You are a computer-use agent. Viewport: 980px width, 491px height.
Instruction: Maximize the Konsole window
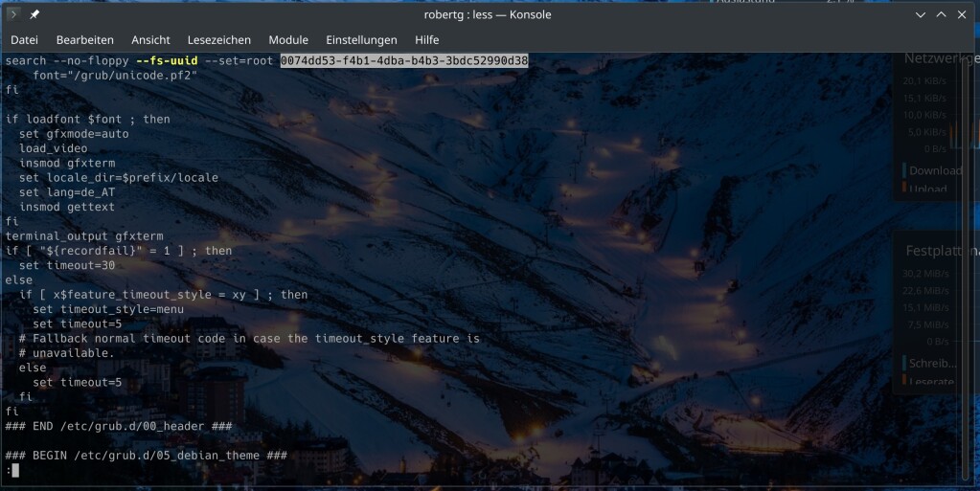(x=942, y=14)
